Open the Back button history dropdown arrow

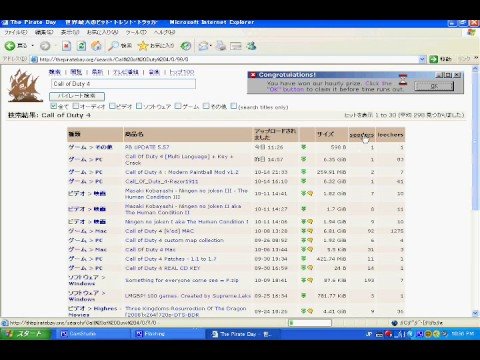pos(33,46)
